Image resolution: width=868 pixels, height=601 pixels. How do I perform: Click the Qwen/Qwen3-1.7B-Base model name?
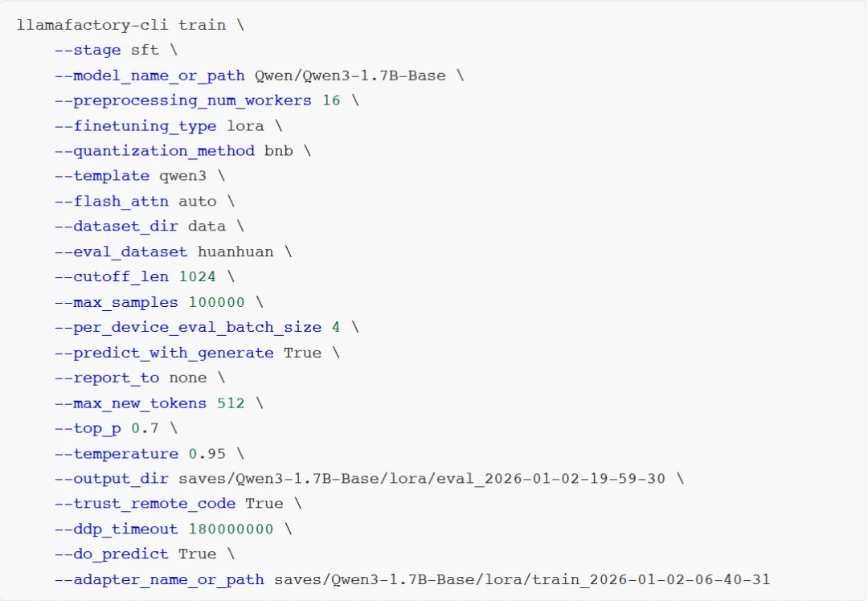coord(350,76)
